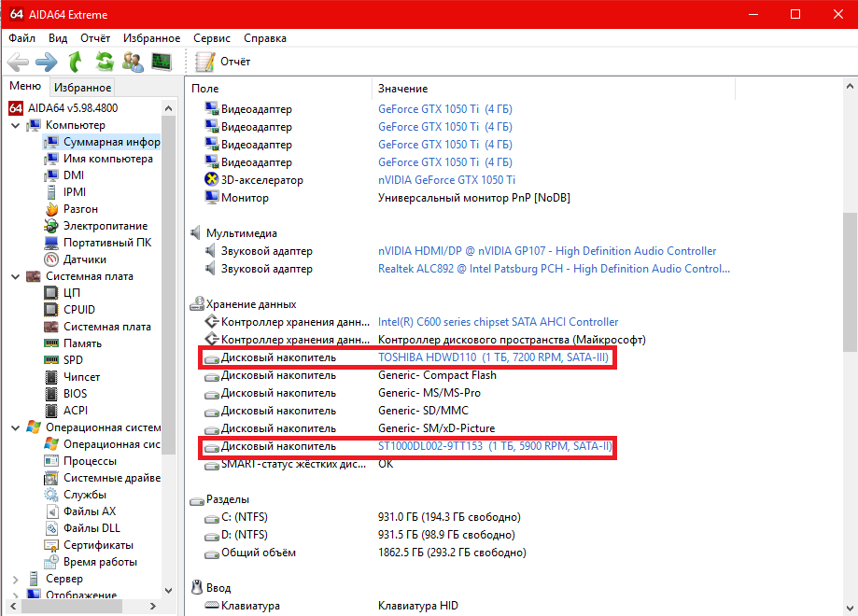
Task: Open the Intel C600 SATA AHCI Controller link
Action: 498,322
